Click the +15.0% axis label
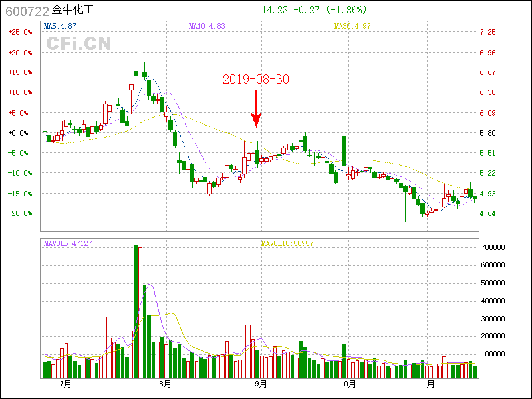Image resolution: width=532 pixels, height=399 pixels. (21, 72)
